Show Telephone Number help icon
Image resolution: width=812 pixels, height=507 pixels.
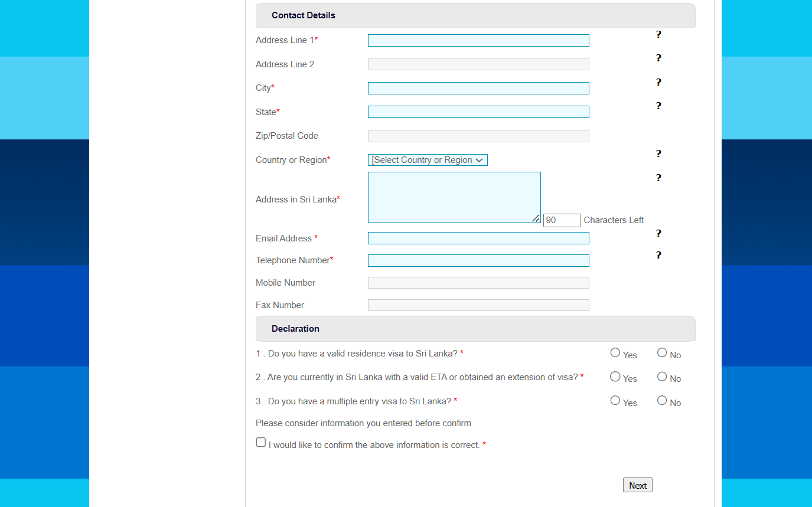pyautogui.click(x=658, y=256)
